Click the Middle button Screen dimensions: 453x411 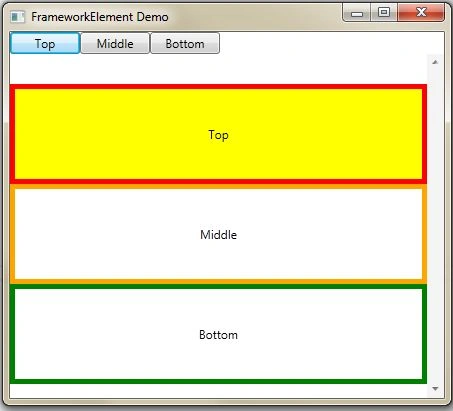pos(115,43)
